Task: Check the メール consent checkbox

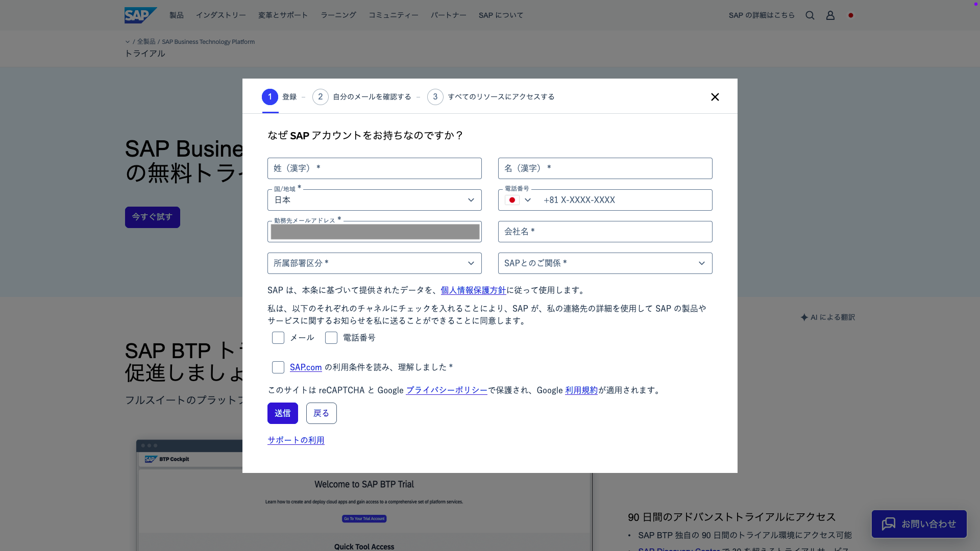Action: (278, 338)
